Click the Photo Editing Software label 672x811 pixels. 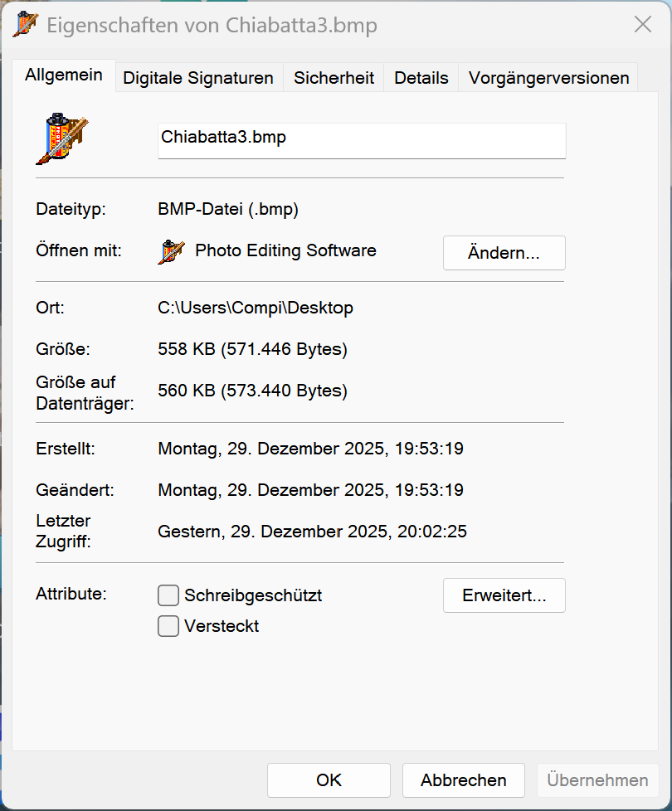coord(285,250)
